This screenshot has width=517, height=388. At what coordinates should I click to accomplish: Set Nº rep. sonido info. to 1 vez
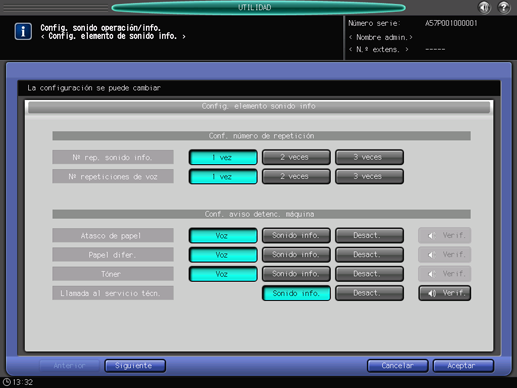223,157
